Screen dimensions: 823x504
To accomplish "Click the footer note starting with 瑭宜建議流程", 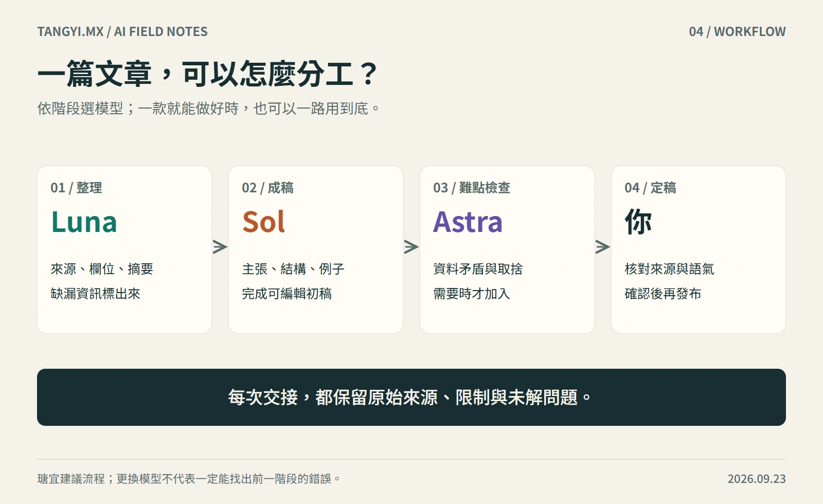I will [189, 479].
